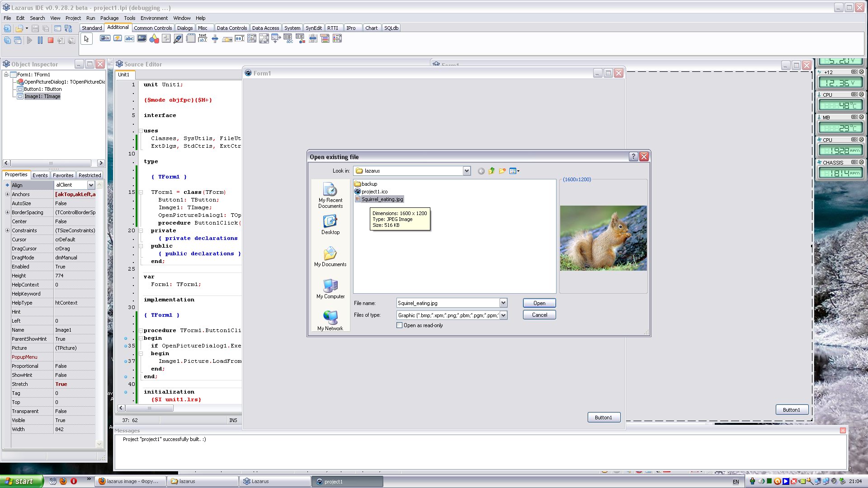Open My Computer in places bar
This screenshot has width=868, height=488.
330,289
